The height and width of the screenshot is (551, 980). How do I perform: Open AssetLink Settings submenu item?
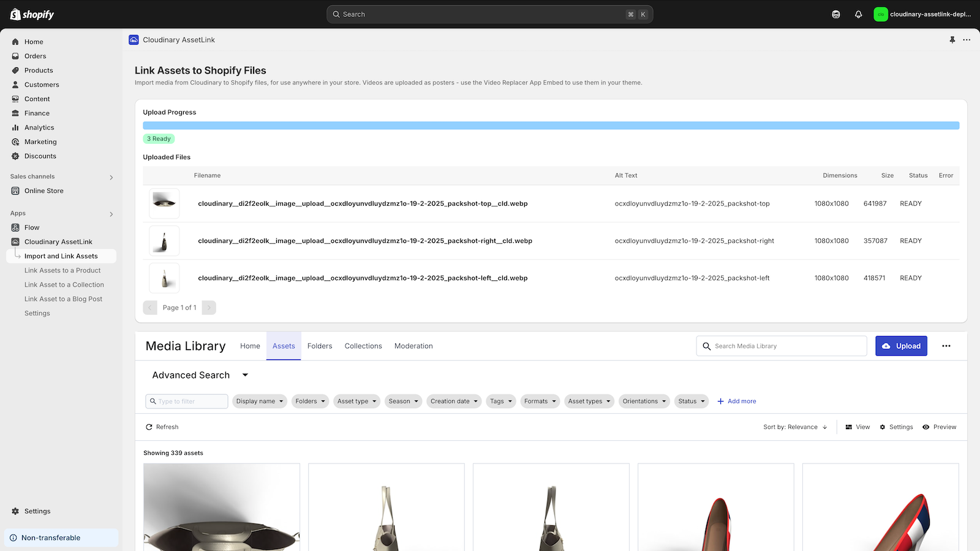pos(37,313)
